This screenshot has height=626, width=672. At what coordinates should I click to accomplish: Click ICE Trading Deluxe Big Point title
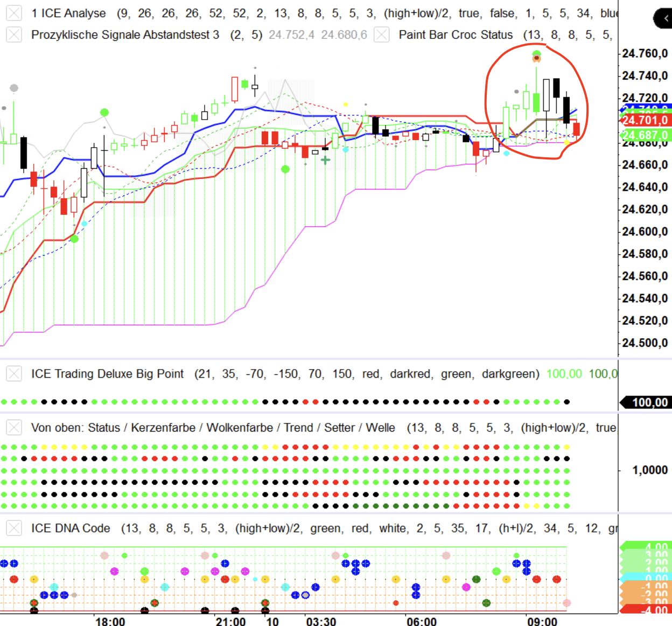107,374
